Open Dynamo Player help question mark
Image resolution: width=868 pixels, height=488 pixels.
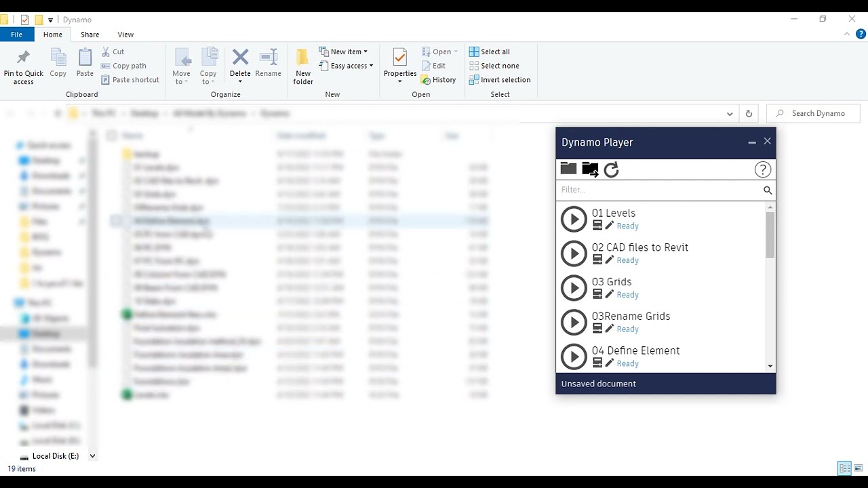point(763,169)
